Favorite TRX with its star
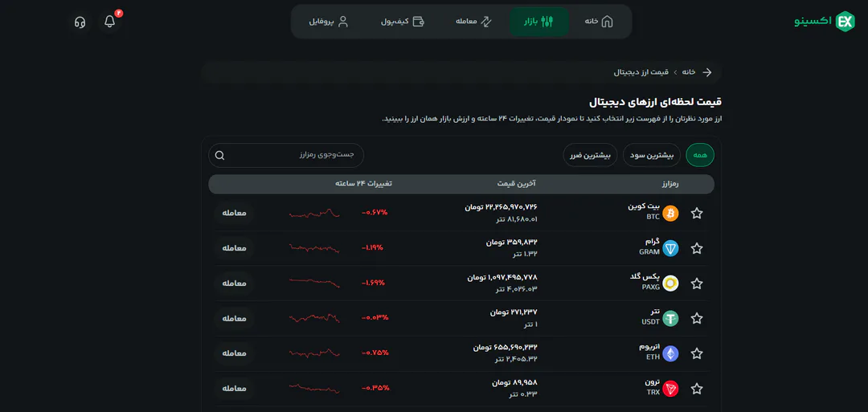868x412 pixels. pos(697,389)
